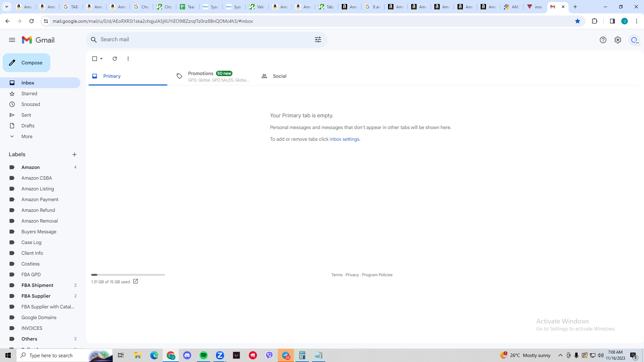Open the Inbox folder
Viewport: 644px width, 362px height.
pos(40,83)
